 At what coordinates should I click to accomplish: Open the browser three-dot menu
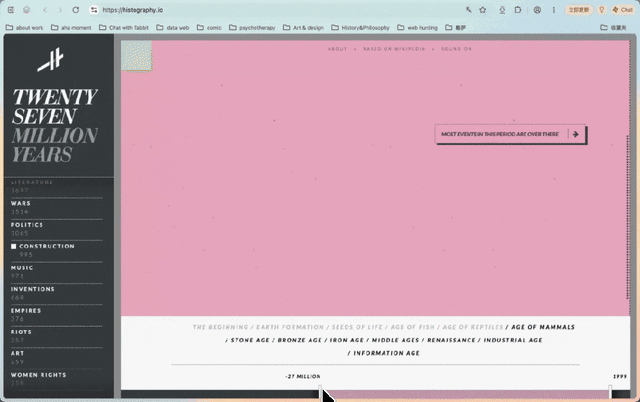tap(554, 10)
